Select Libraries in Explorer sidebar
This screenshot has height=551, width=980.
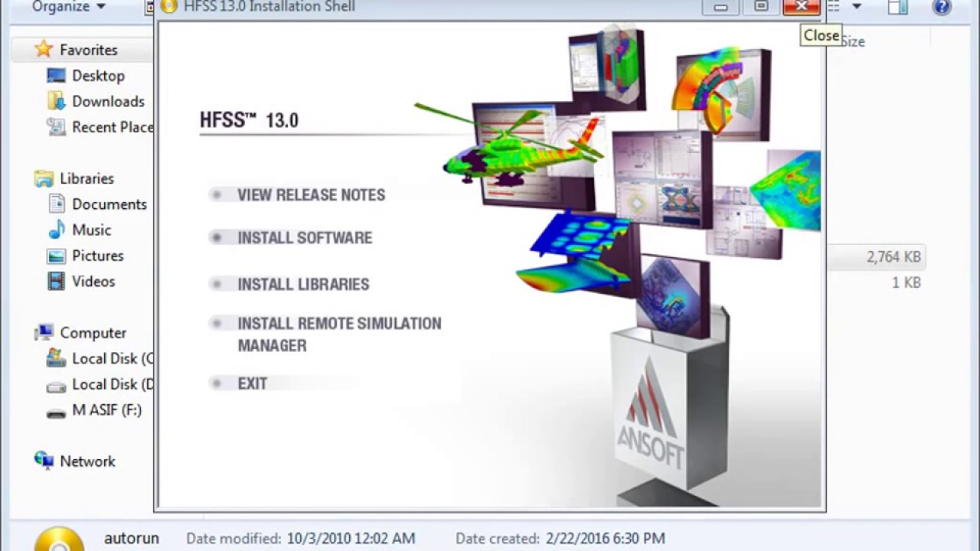pyautogui.click(x=87, y=178)
